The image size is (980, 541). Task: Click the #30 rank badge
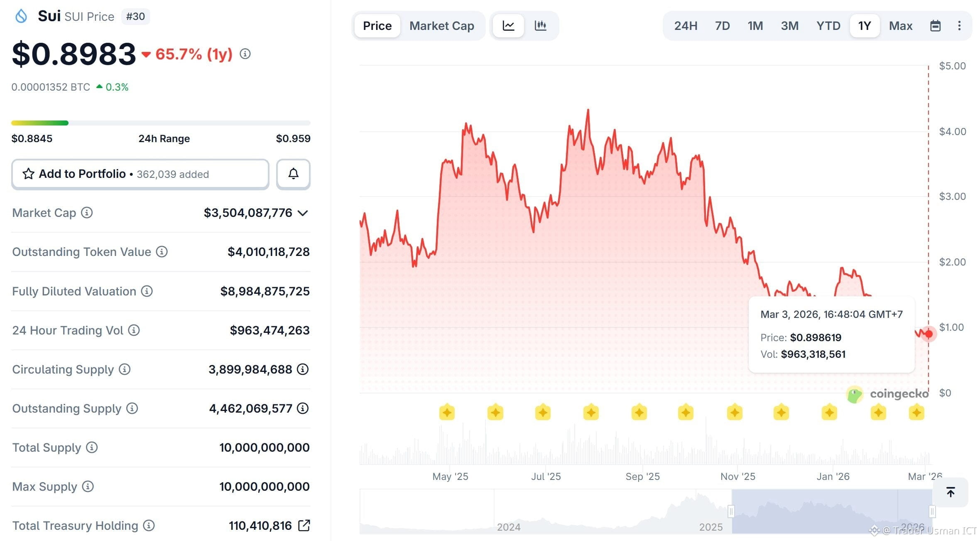click(135, 17)
